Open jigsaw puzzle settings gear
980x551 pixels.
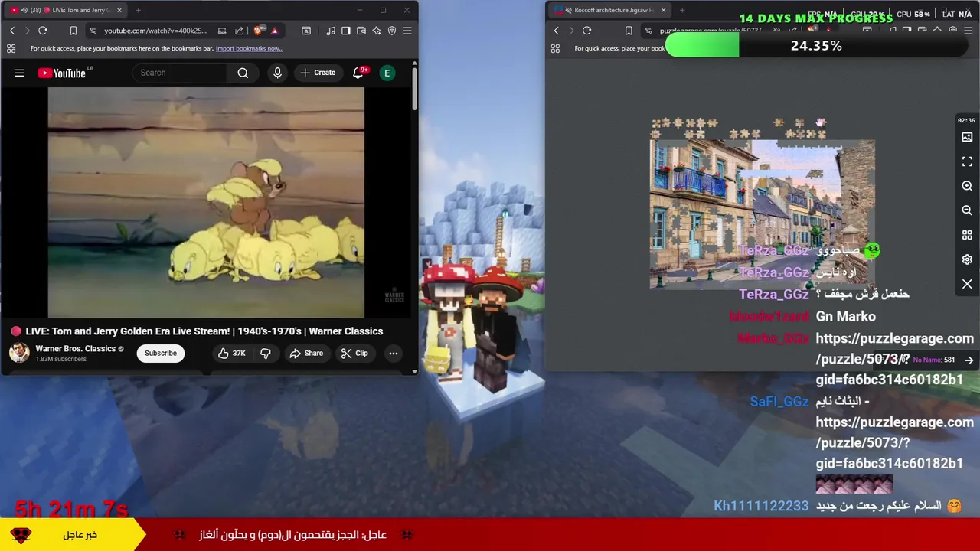967,259
